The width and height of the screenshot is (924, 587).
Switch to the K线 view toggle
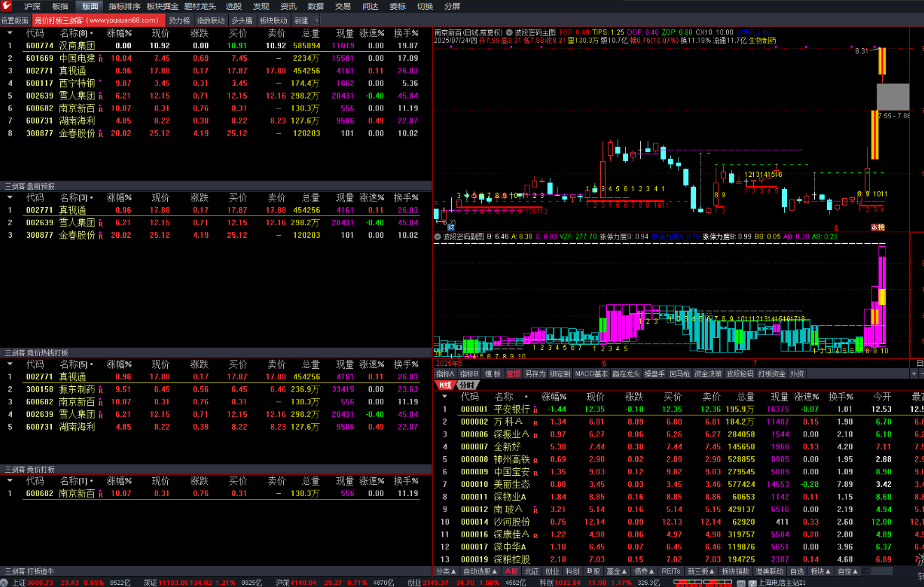tap(445, 385)
